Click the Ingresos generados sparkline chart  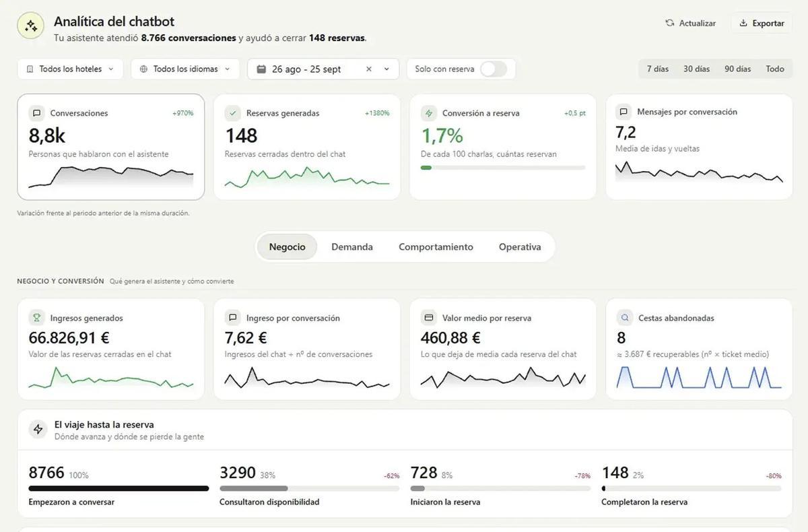111,378
